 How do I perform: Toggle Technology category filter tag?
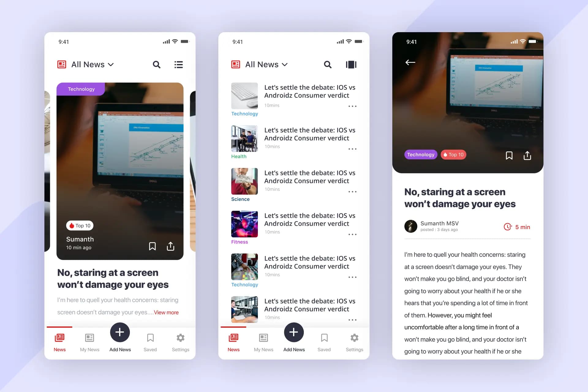click(420, 154)
